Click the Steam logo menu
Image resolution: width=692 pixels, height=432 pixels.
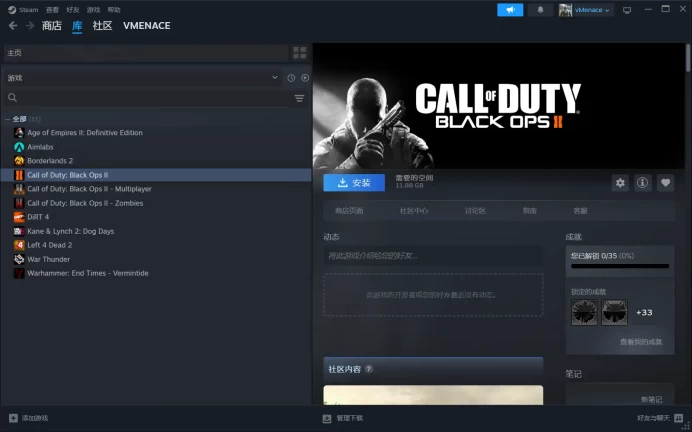[23, 10]
